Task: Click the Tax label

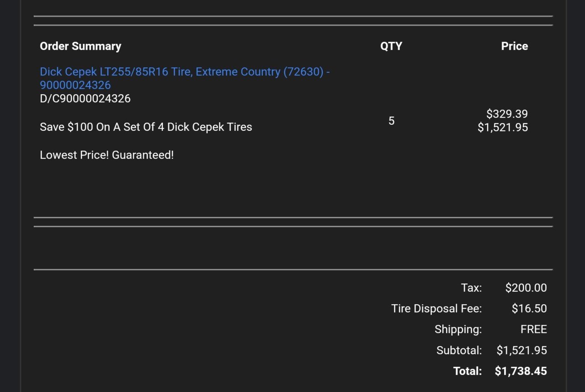Action: click(472, 288)
